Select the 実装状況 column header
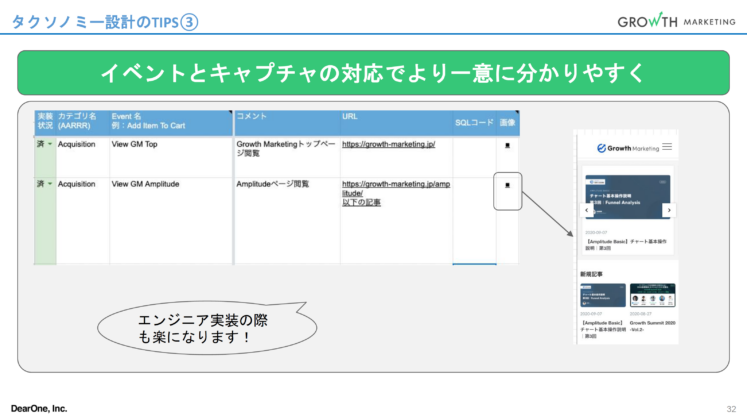Viewport: 747px width, 420px height. pyautogui.click(x=45, y=121)
